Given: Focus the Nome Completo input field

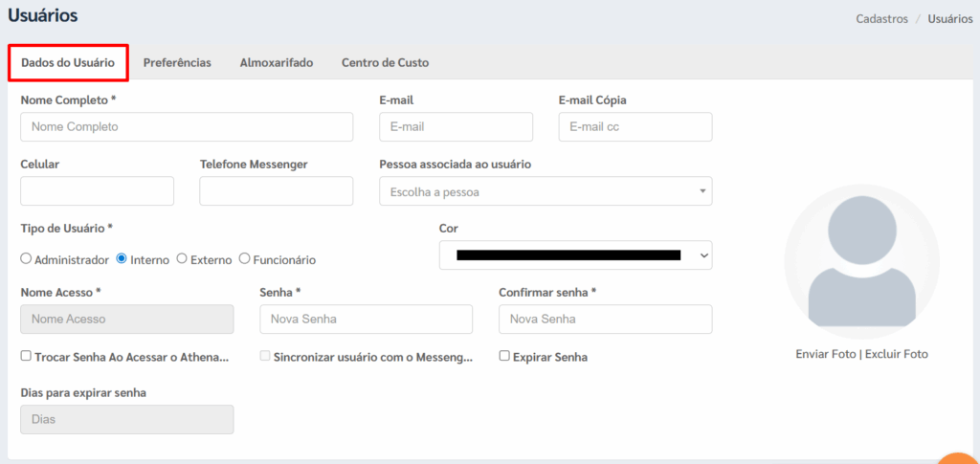Looking at the screenshot, I should click(187, 127).
